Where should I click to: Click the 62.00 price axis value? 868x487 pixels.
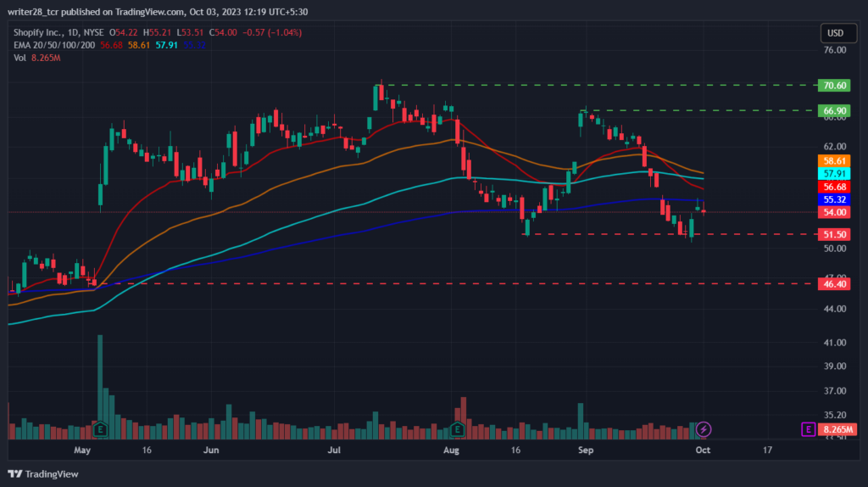tap(835, 147)
